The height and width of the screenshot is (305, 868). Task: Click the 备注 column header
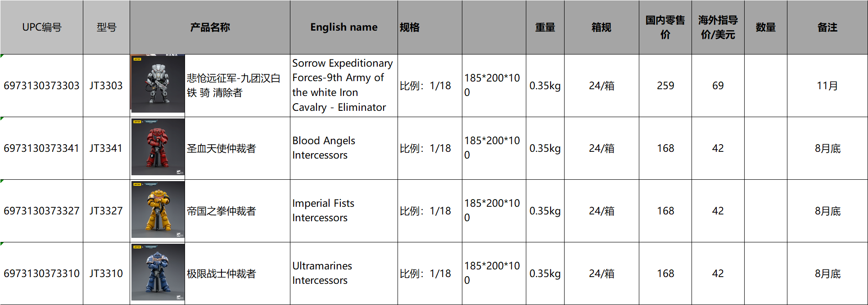point(827,27)
